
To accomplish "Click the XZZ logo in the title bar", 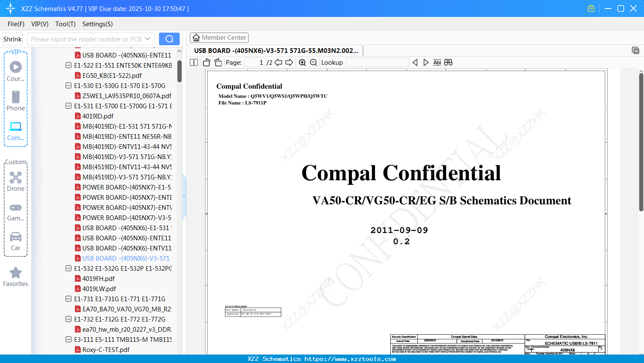I will [x=11, y=8].
